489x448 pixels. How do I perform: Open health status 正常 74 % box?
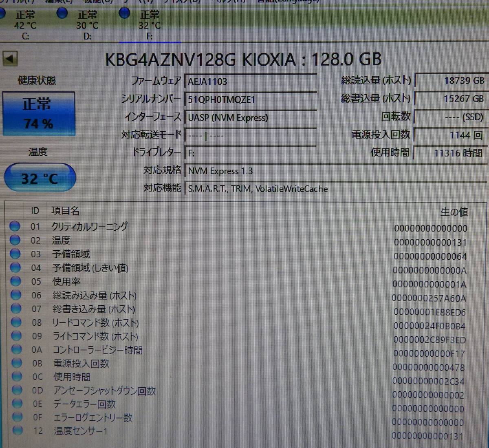coord(39,114)
